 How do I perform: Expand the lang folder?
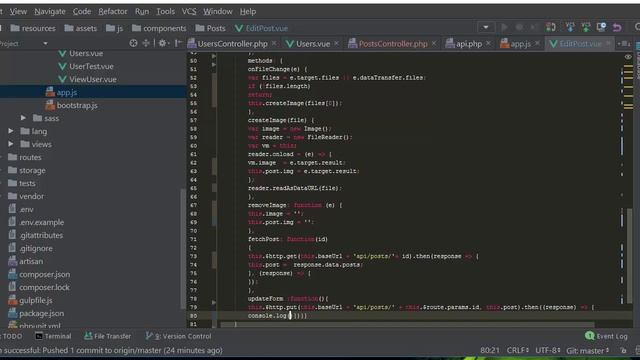tap(11, 131)
